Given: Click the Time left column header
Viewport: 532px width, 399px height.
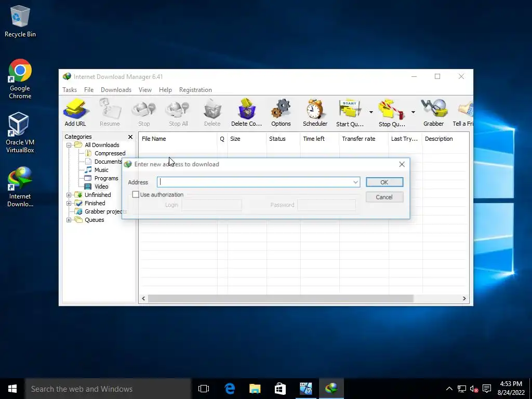Looking at the screenshot, I should tap(320, 139).
